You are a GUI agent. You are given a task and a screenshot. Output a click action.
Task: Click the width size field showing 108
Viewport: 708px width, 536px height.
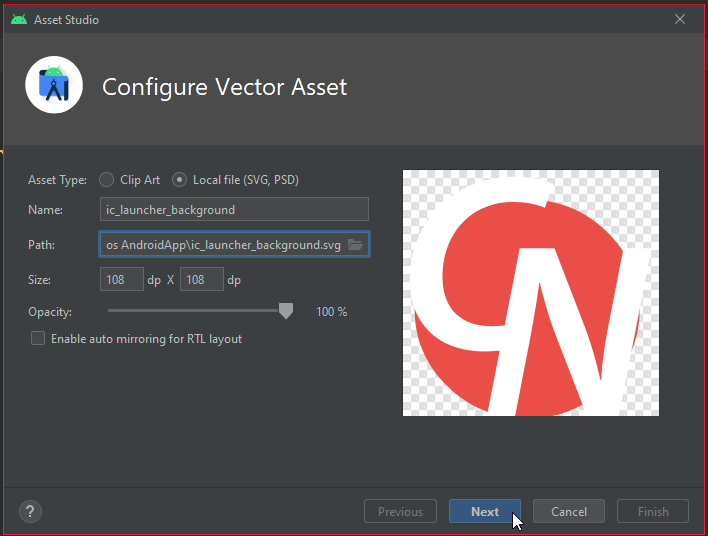[122, 280]
